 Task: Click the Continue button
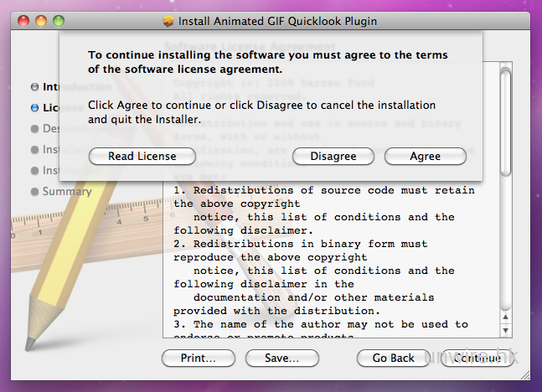tap(477, 358)
